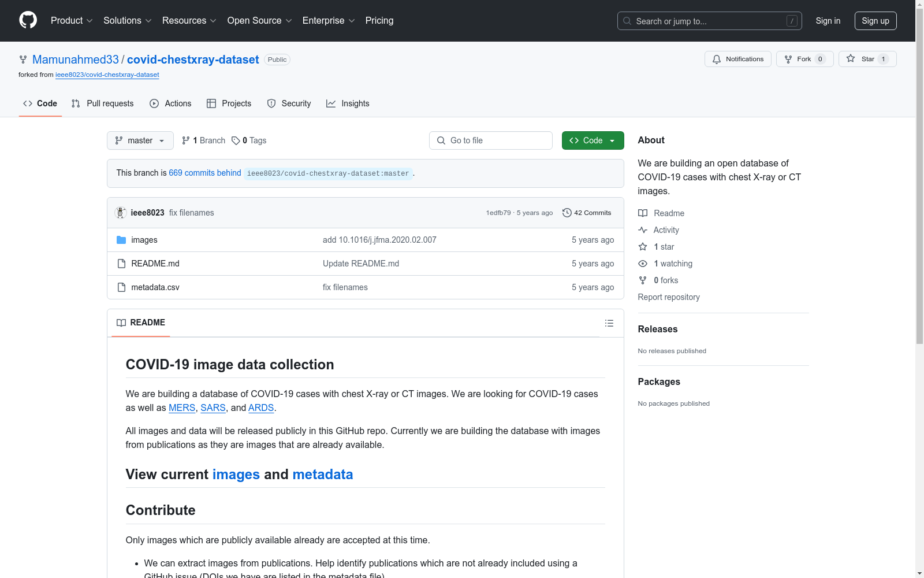The width and height of the screenshot is (924, 578).
Task: Click the tag icon next to Tags
Action: [x=236, y=140]
